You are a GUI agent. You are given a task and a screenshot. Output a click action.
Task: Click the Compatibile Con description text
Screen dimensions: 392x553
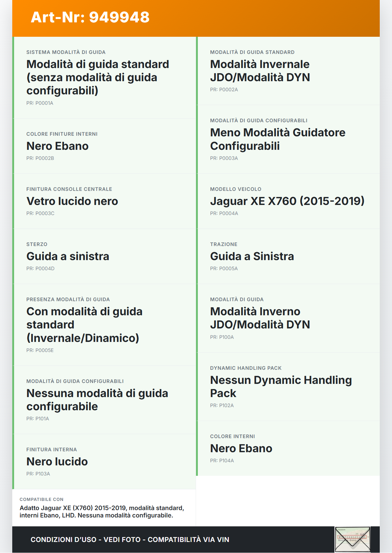click(102, 512)
